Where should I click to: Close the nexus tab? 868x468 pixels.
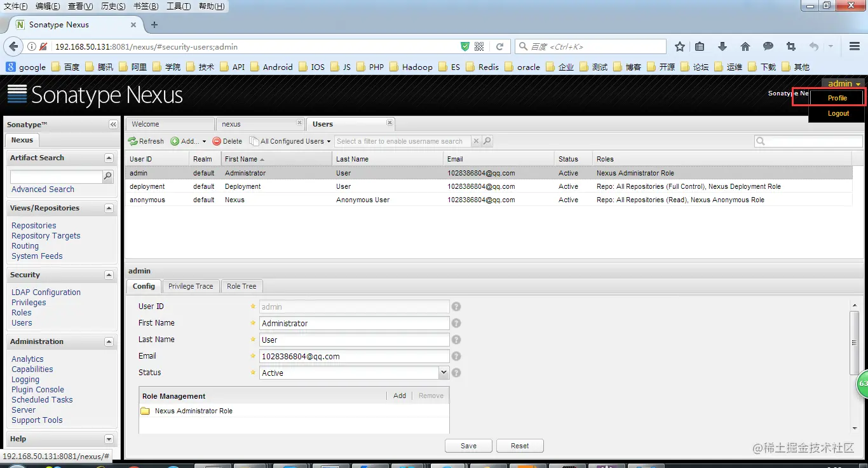coord(299,123)
